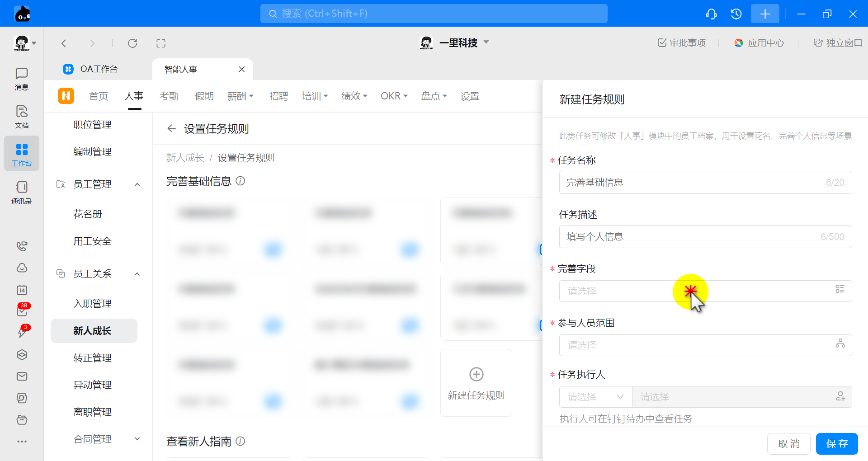Click the calendar icon in sidebar
This screenshot has width=868, height=461.
coord(22,290)
